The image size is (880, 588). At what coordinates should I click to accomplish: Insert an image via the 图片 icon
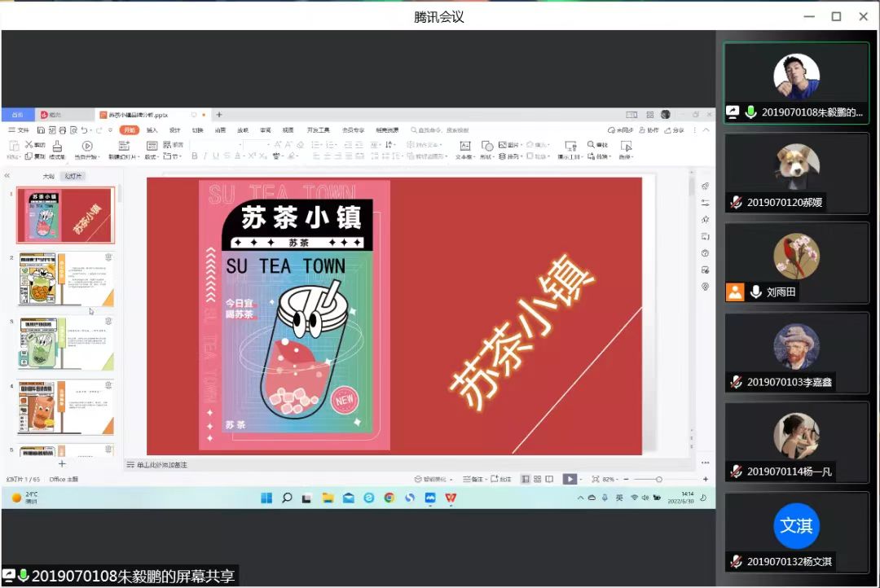click(x=503, y=145)
